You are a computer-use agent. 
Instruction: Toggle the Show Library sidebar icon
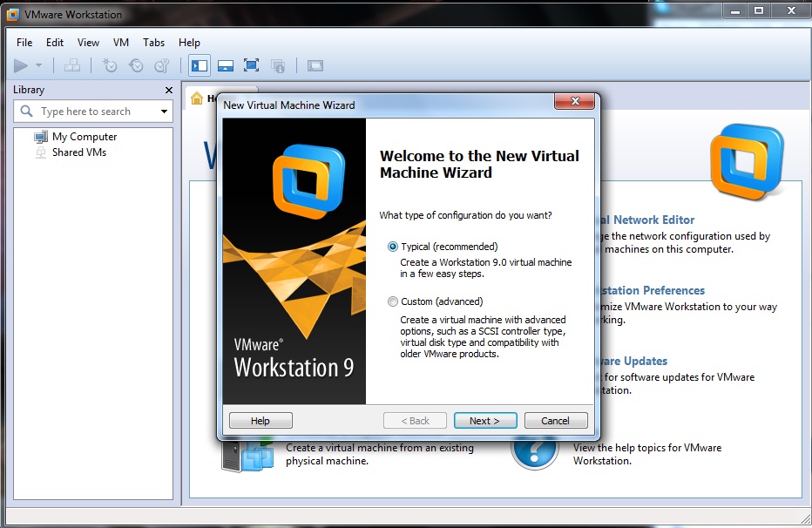click(200, 65)
